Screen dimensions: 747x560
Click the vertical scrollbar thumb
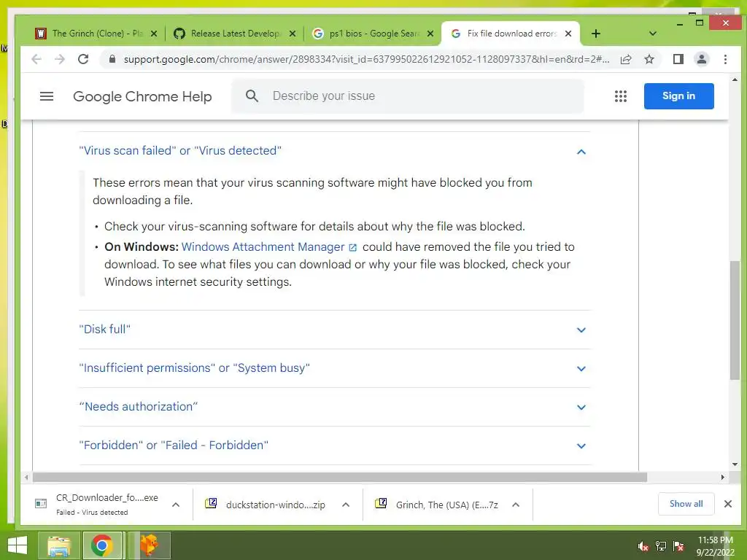point(735,320)
